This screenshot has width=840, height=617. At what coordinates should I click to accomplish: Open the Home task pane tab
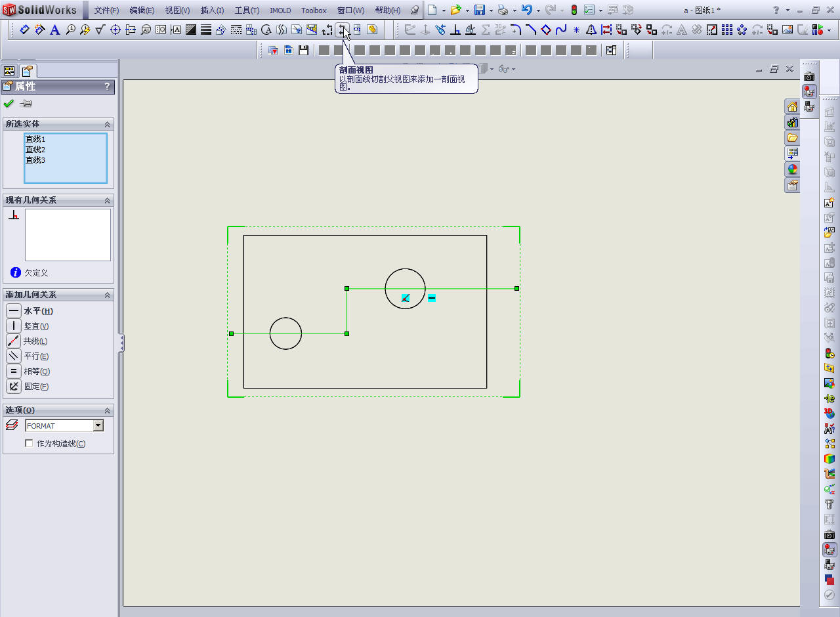[x=793, y=106]
